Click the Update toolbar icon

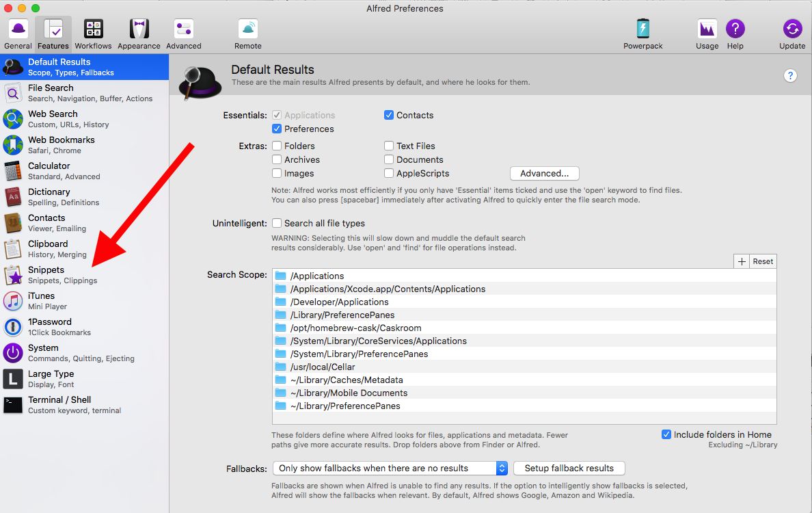(x=792, y=29)
